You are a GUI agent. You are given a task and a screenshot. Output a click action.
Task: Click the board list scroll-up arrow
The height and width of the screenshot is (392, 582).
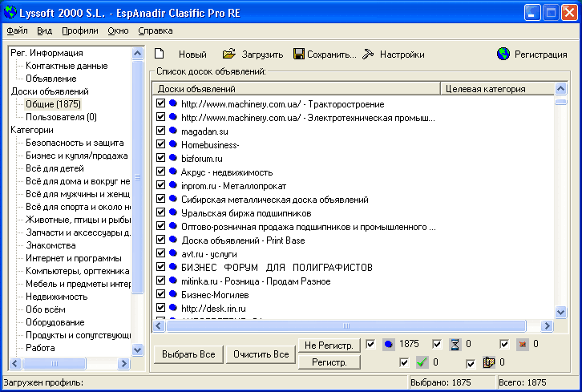[x=560, y=89]
